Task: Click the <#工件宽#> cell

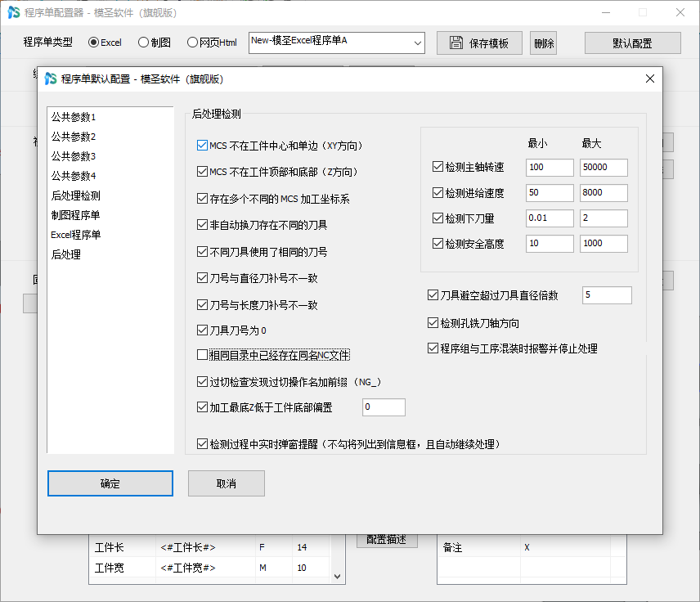Action: pos(205,568)
